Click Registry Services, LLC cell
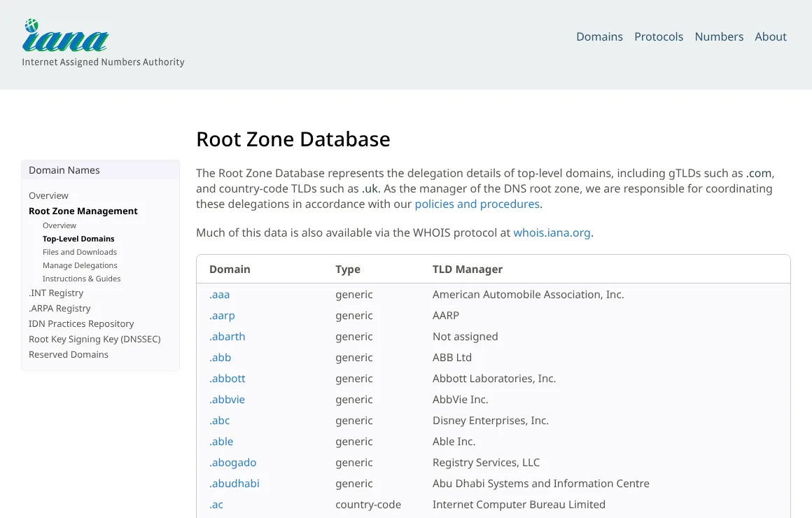812x518 pixels. coord(486,463)
